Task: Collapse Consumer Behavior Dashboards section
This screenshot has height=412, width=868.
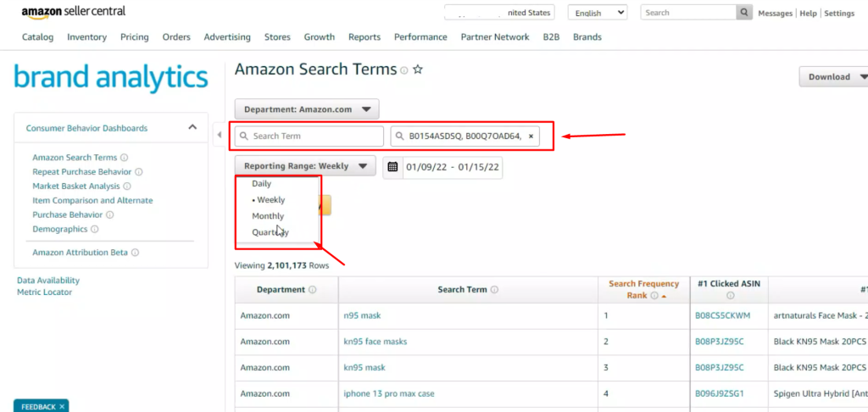Action: click(x=192, y=127)
